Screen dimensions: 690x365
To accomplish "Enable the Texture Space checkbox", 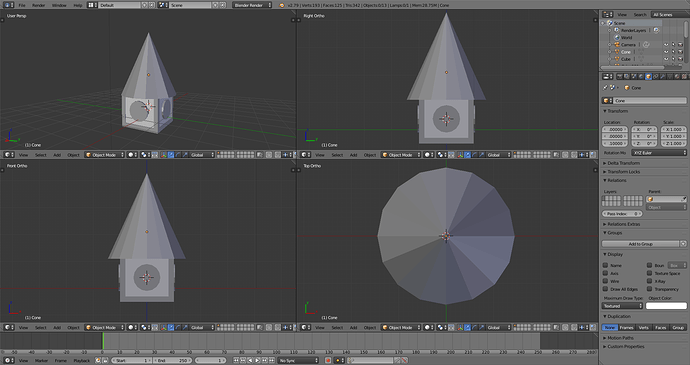I will click(x=650, y=273).
